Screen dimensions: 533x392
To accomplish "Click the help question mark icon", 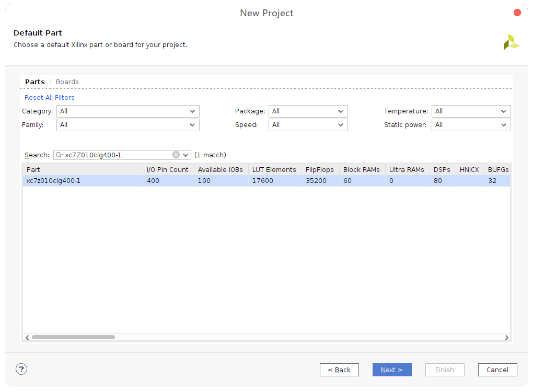I will tap(21, 369).
